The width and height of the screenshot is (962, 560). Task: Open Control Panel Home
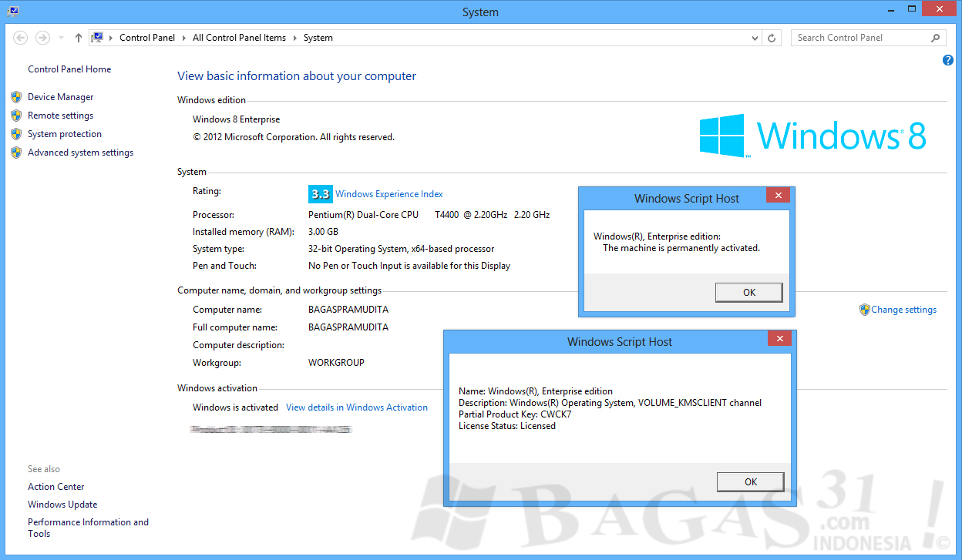69,69
